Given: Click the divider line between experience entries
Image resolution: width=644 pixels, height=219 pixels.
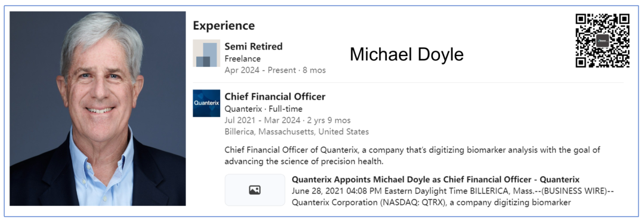Looking at the screenshot, I should [408, 82].
